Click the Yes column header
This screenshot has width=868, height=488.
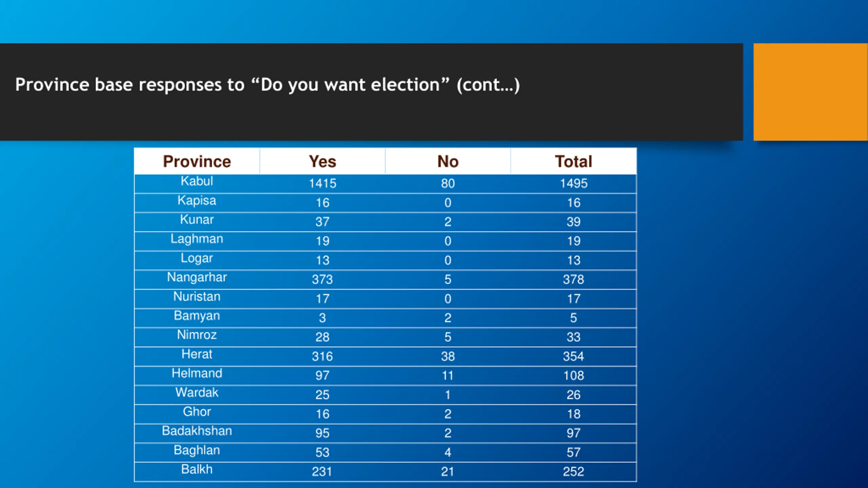[x=322, y=161]
